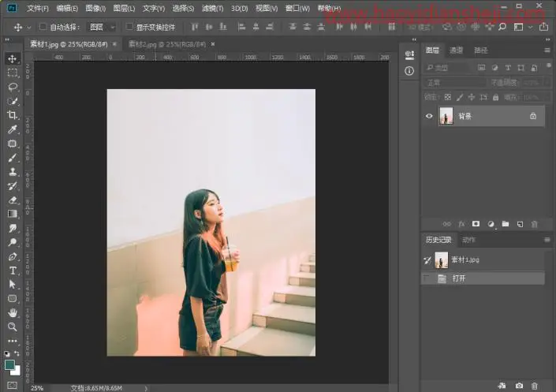Open the 文件(F) menu

(37, 8)
